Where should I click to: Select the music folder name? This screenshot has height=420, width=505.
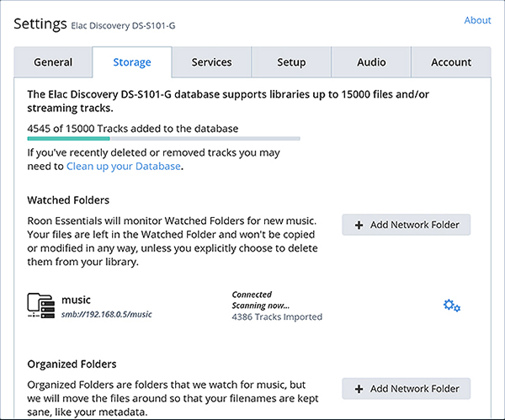76,300
